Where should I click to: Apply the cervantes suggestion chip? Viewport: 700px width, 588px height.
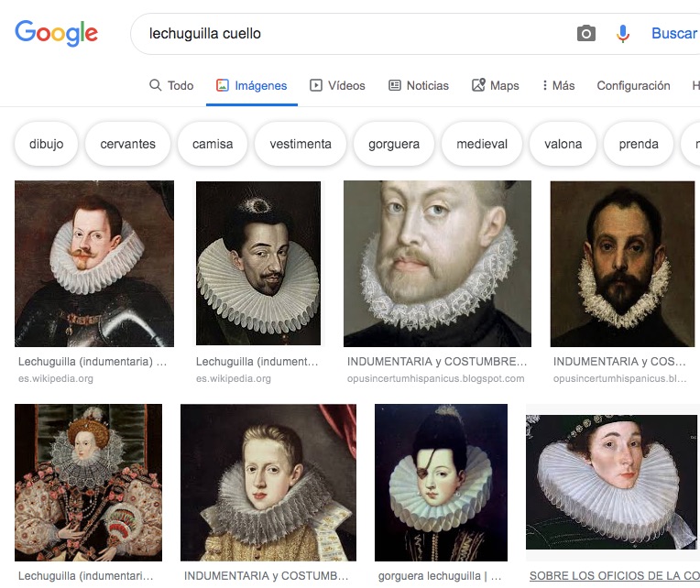click(x=128, y=144)
